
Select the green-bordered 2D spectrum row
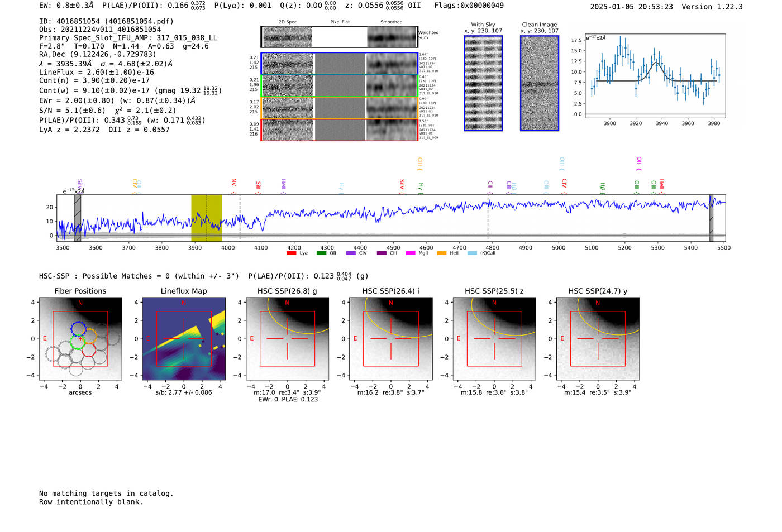[x=339, y=86]
